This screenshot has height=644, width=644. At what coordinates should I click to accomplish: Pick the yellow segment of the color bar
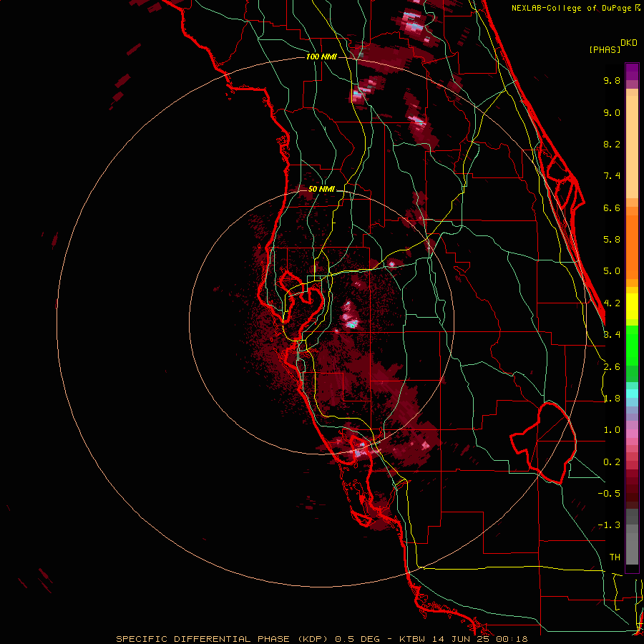pyautogui.click(x=632, y=306)
